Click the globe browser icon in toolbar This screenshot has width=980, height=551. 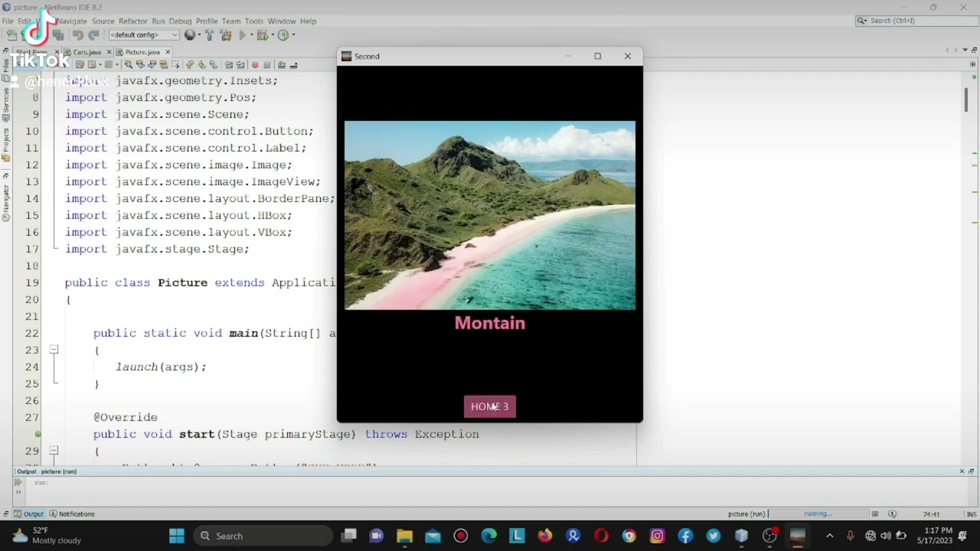click(190, 34)
